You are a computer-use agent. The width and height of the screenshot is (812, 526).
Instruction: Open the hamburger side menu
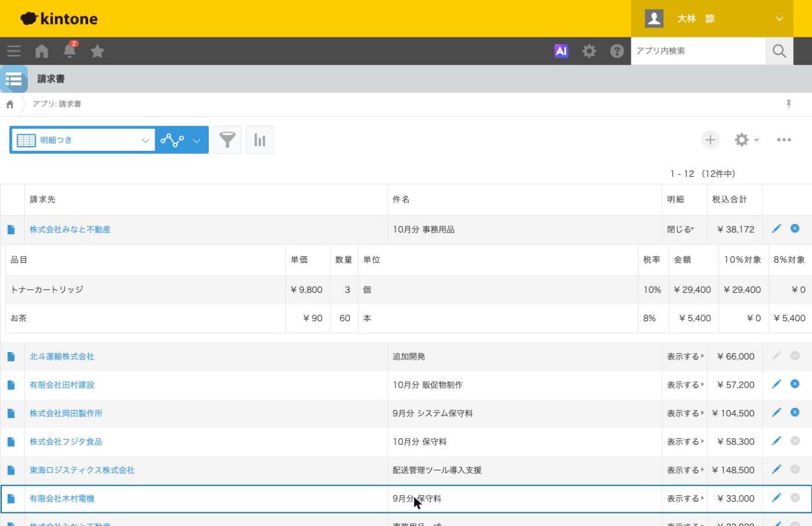14,51
